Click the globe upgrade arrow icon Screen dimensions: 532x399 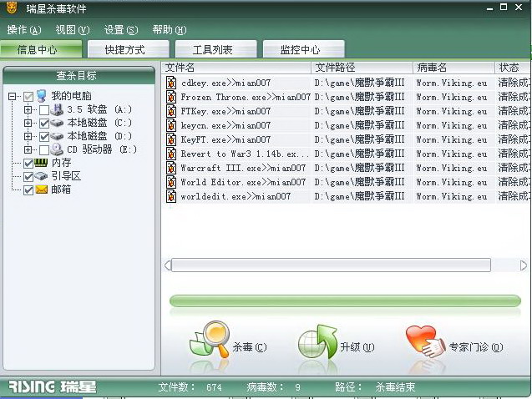click(x=317, y=342)
